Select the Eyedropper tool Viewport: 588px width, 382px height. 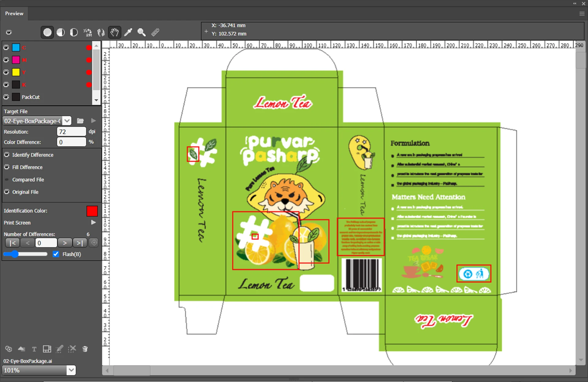pyautogui.click(x=128, y=32)
